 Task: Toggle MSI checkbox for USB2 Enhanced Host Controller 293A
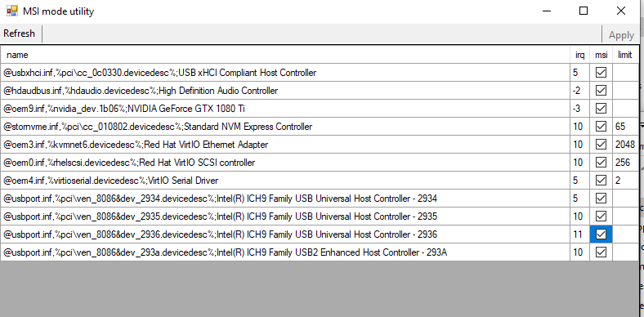[601, 252]
